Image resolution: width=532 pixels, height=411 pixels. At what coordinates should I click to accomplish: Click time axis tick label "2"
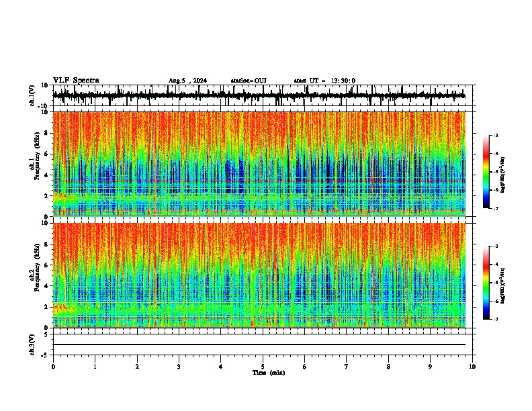tap(137, 367)
